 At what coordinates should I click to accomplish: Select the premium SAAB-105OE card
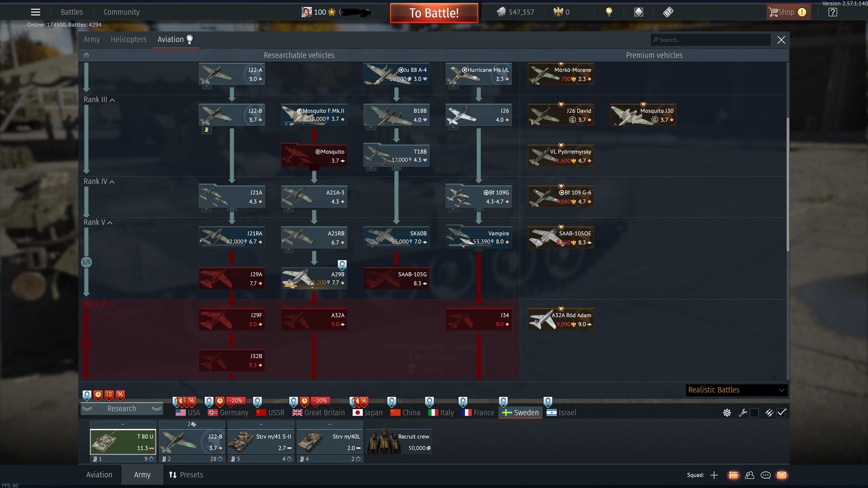561,237
